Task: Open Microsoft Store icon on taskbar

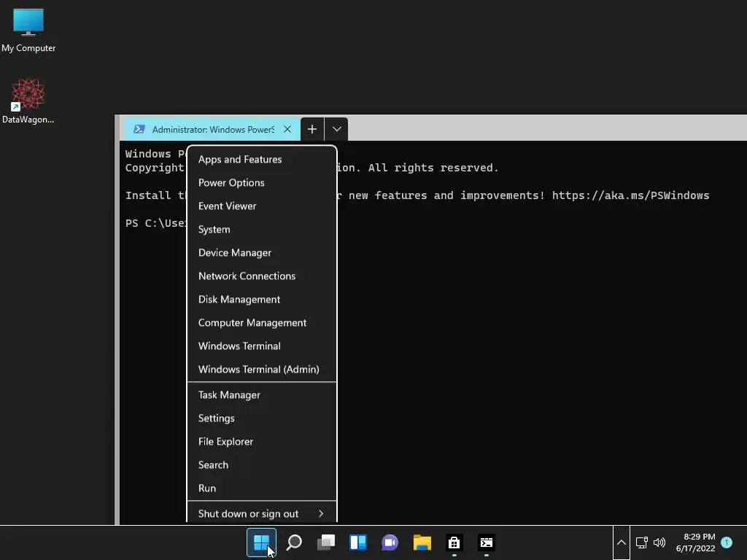Action: pos(454,542)
